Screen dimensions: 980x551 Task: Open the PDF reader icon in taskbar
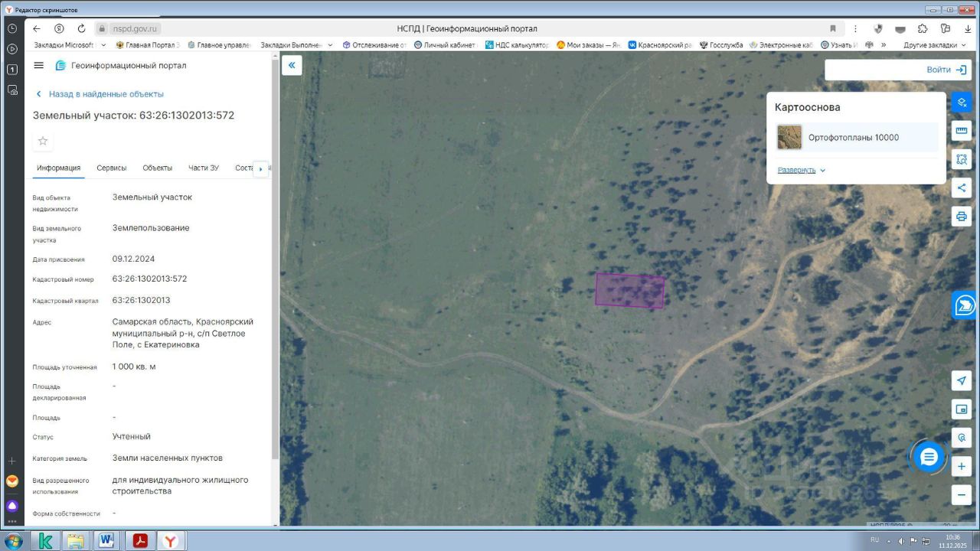[139, 541]
